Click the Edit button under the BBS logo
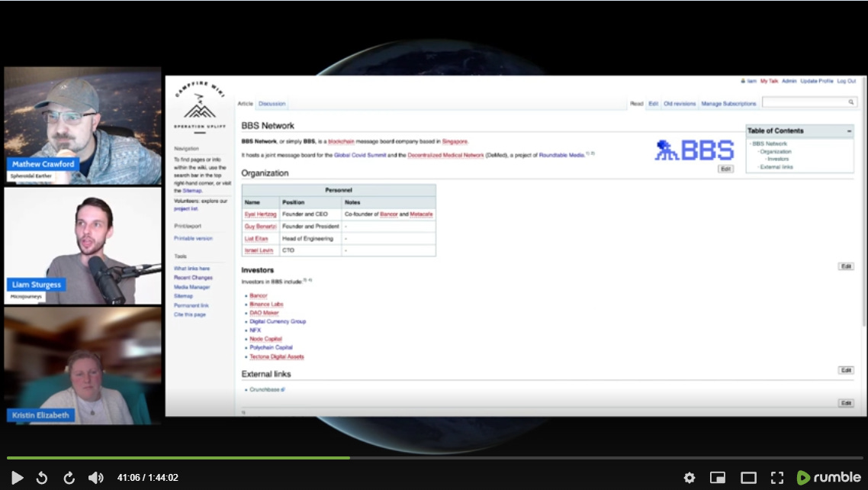 pyautogui.click(x=725, y=169)
